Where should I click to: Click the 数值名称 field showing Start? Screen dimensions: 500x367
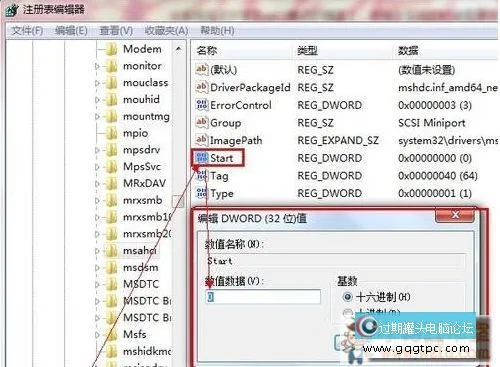coord(336,261)
